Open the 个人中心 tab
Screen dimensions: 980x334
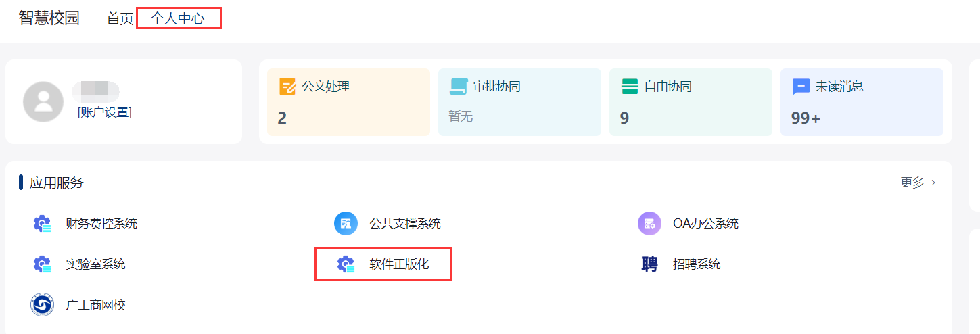177,18
